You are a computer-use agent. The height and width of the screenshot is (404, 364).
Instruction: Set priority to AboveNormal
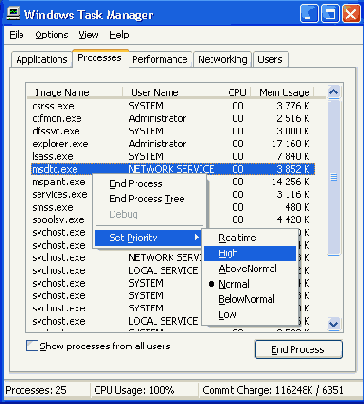click(x=250, y=269)
